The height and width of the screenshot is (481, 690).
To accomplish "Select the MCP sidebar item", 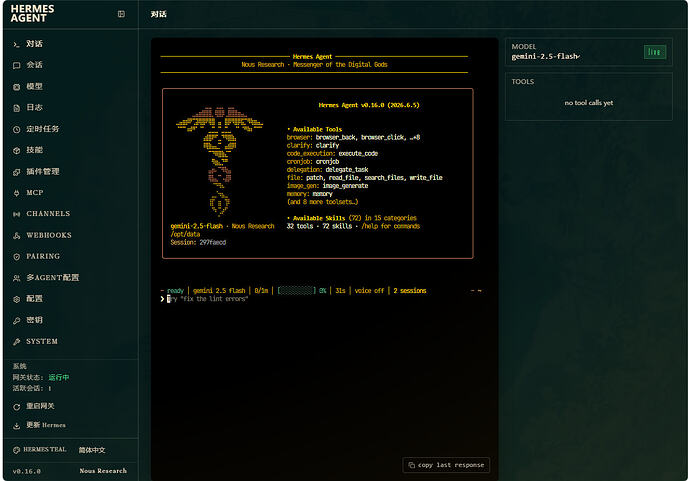I will click(x=70, y=193).
